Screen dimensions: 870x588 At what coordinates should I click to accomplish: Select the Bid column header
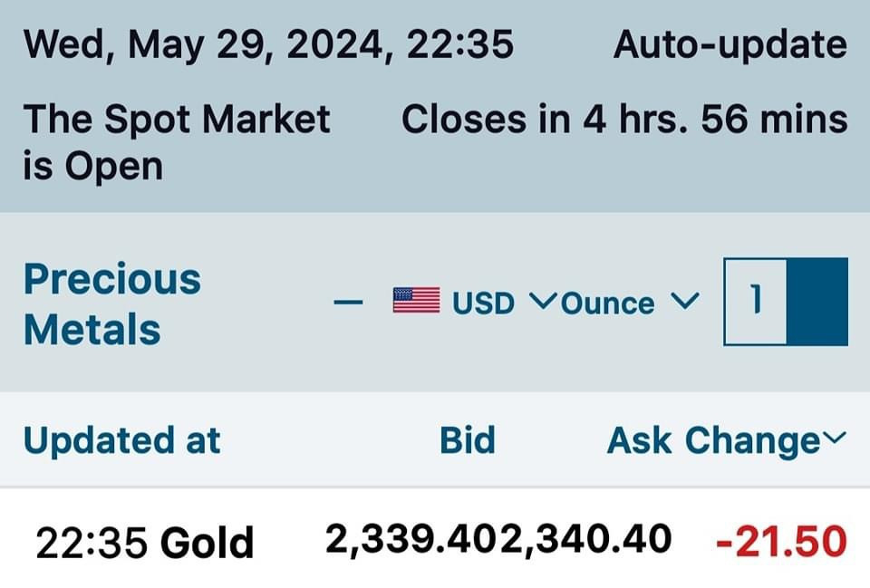coord(468,440)
